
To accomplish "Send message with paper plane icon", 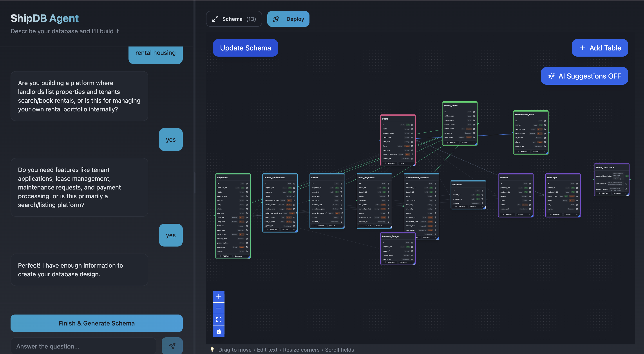I will coord(172,346).
